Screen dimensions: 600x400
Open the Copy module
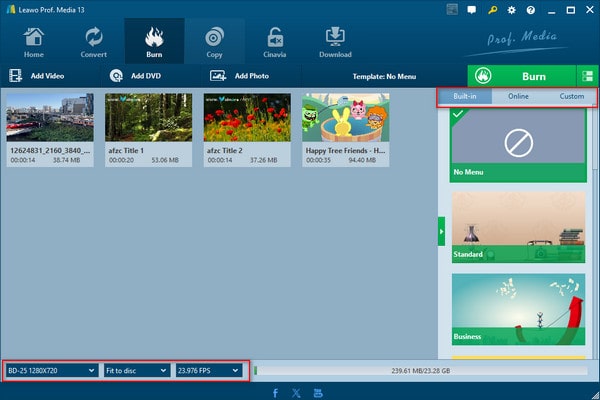pyautogui.click(x=214, y=41)
